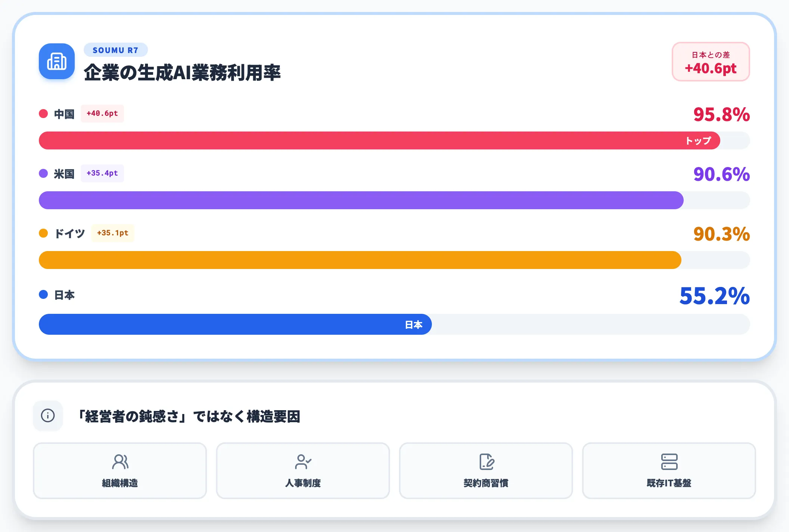Click the orange ドイツ progress bar
The width and height of the screenshot is (789, 532).
coord(360,260)
